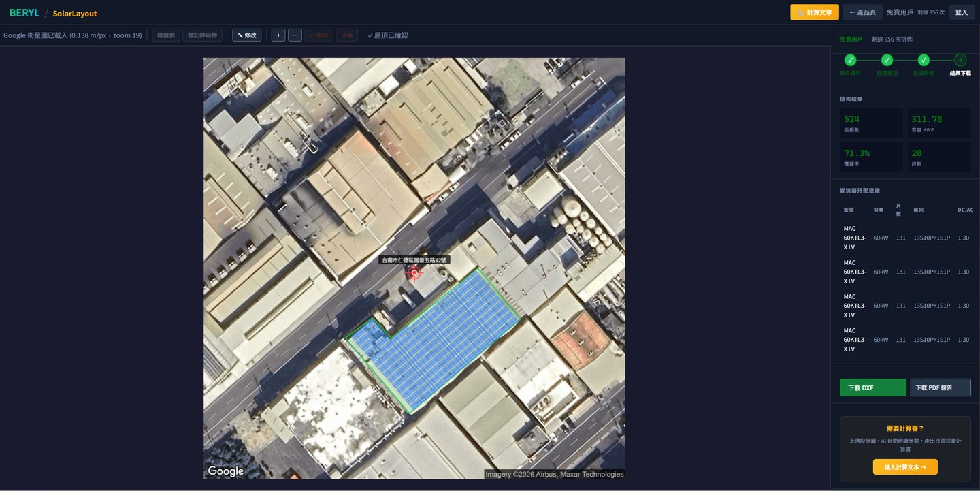
Task: Zoom in with the plus button
Action: pos(278,35)
